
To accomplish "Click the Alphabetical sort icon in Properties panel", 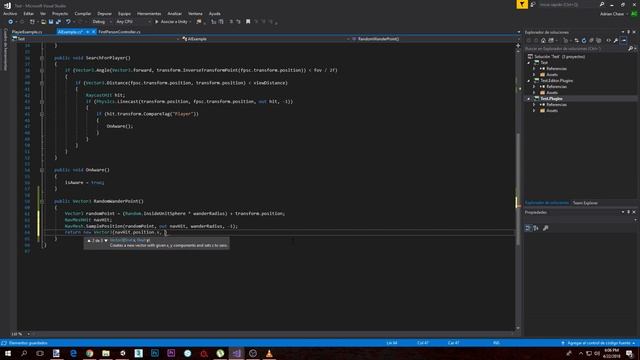I will pyautogui.click(x=536, y=228).
